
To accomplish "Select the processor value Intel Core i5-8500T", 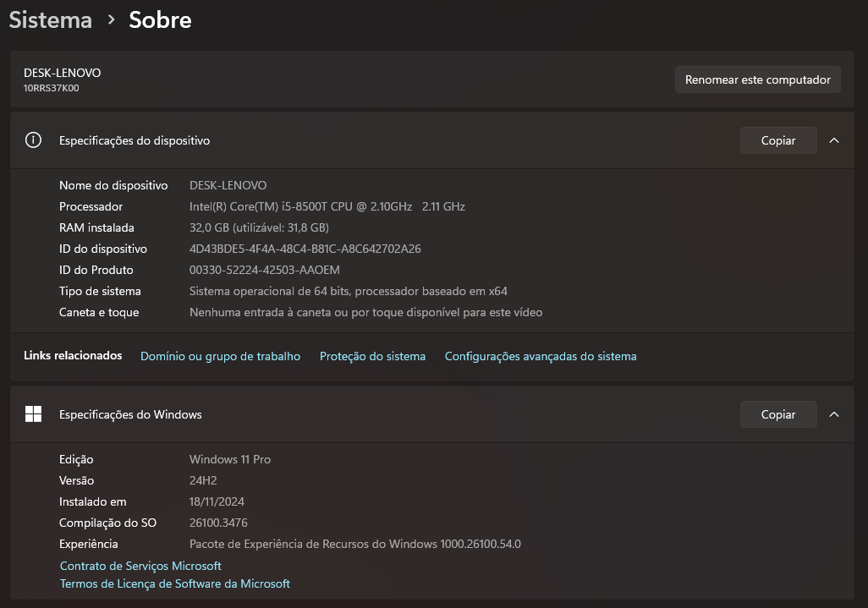I will click(x=327, y=206).
